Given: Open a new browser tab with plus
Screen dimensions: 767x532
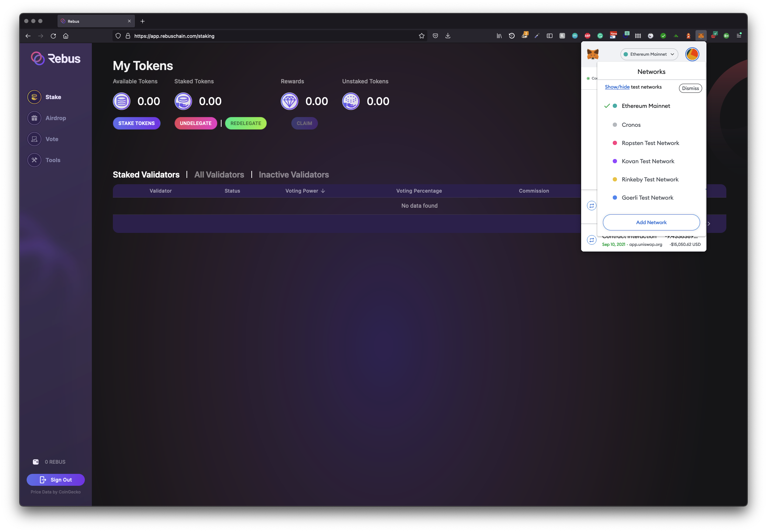Looking at the screenshot, I should [x=142, y=21].
